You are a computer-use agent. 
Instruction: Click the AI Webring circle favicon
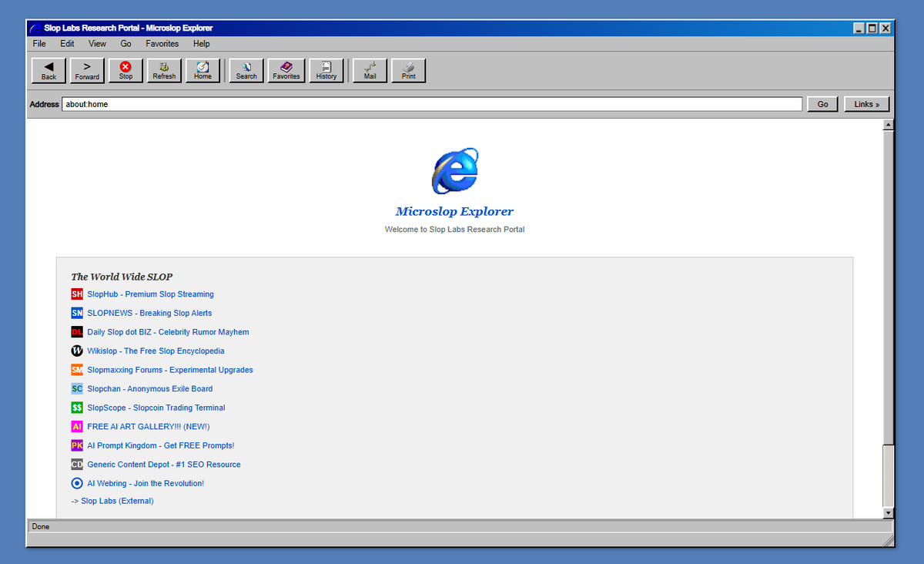(x=77, y=483)
